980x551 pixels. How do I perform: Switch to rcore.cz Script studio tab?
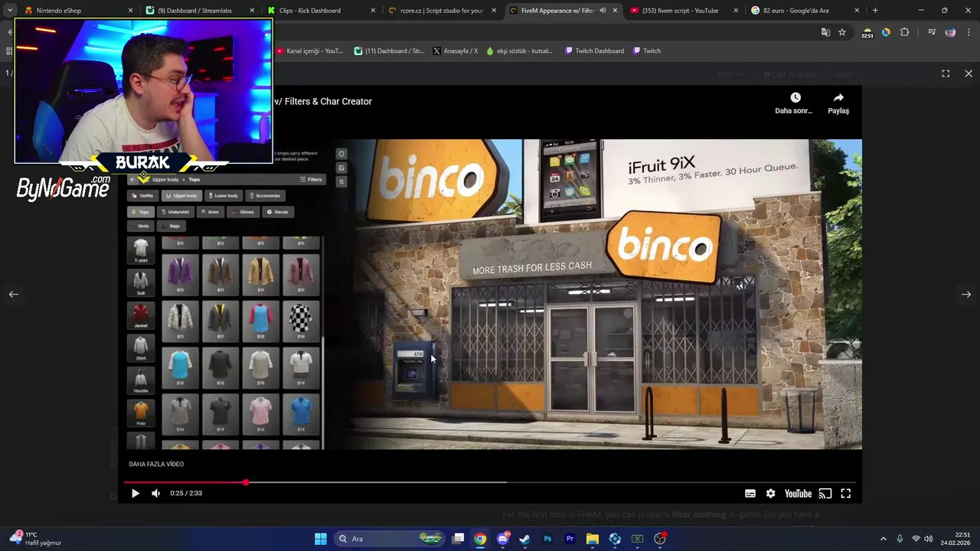pyautogui.click(x=442, y=11)
